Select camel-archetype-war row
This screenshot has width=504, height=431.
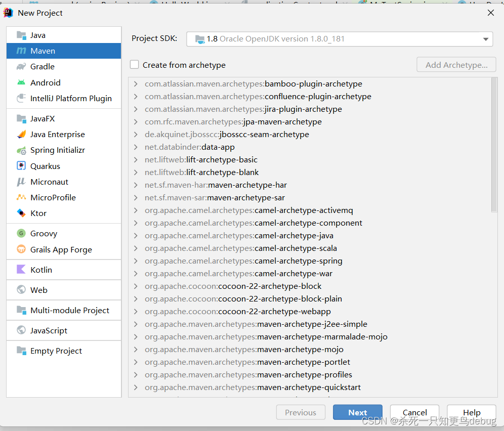coord(310,274)
